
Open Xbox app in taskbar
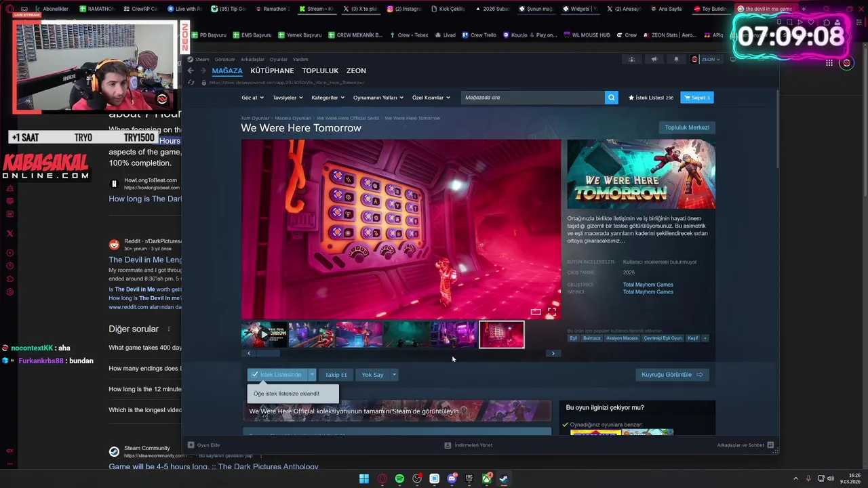(x=487, y=479)
